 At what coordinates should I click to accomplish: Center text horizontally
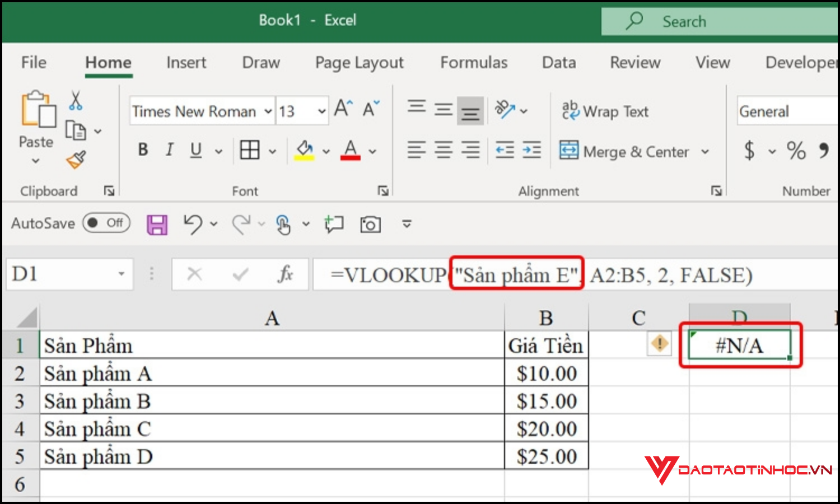[x=444, y=150]
